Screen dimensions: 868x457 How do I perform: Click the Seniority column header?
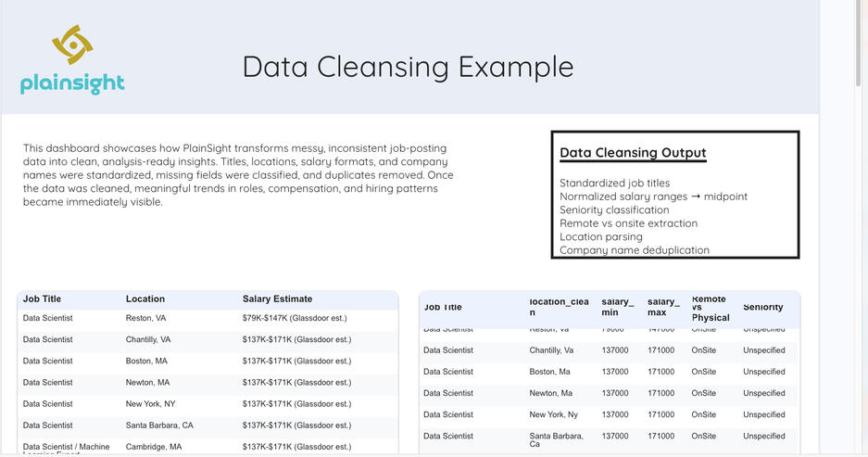click(762, 307)
